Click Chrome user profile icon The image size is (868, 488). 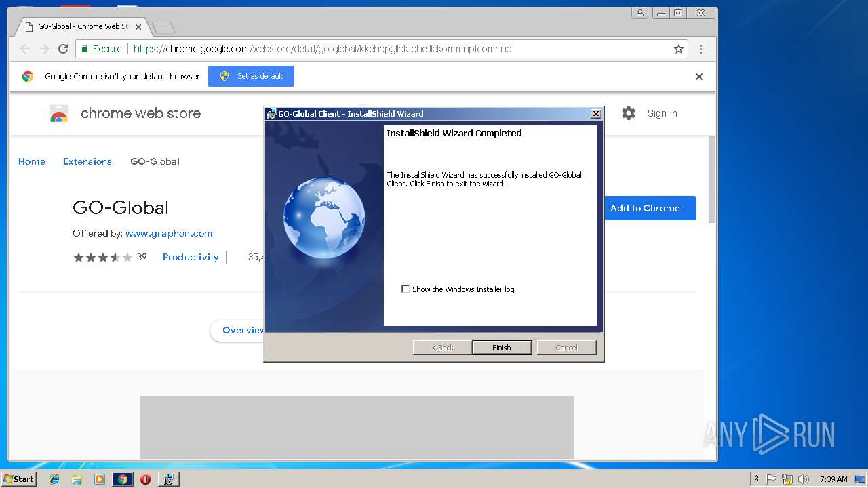tap(639, 12)
